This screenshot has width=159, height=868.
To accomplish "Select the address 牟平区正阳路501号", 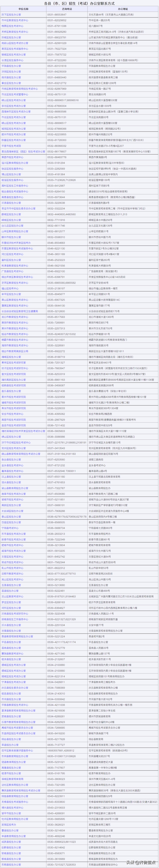I will click(99, 294).
